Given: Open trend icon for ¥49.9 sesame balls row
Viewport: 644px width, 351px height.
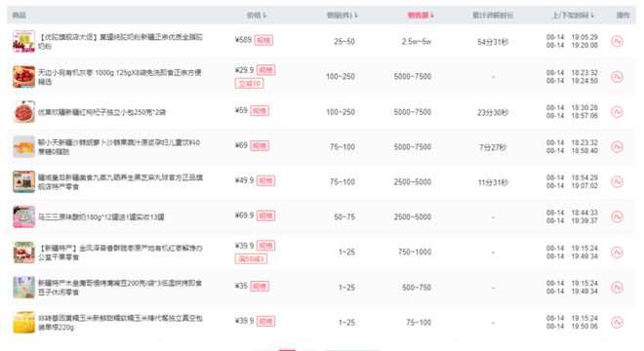Looking at the screenshot, I should pos(617,181).
